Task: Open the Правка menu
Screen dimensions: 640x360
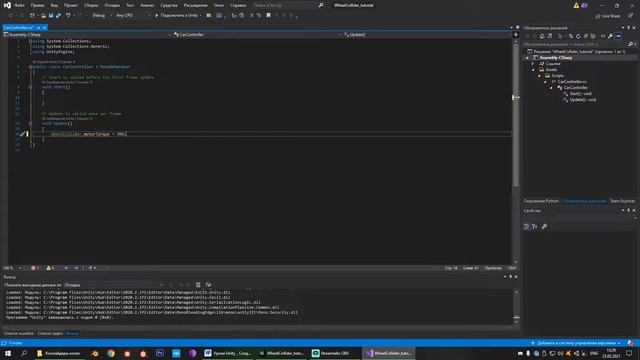Action: [37, 5]
